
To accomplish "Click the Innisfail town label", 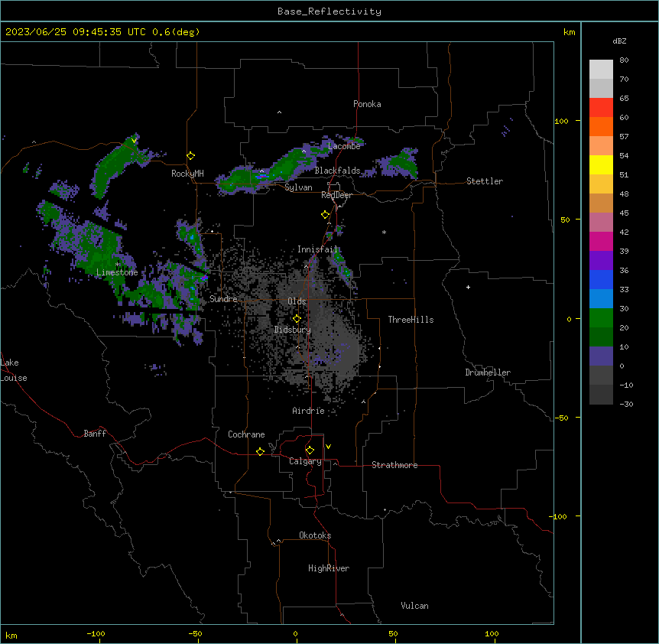I will pyautogui.click(x=317, y=249).
